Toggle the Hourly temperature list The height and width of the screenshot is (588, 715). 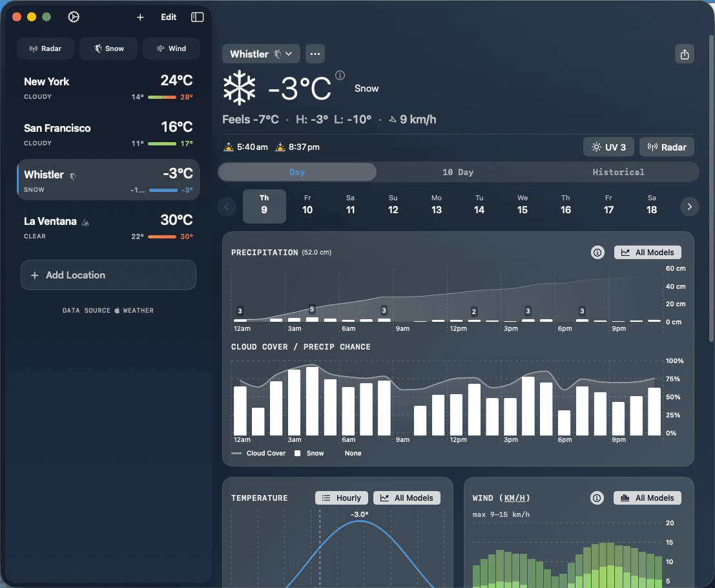(x=341, y=498)
